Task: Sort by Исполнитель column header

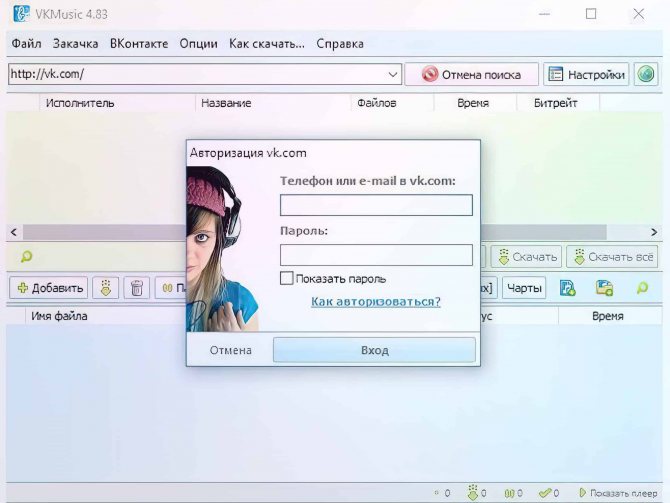Action: point(117,103)
